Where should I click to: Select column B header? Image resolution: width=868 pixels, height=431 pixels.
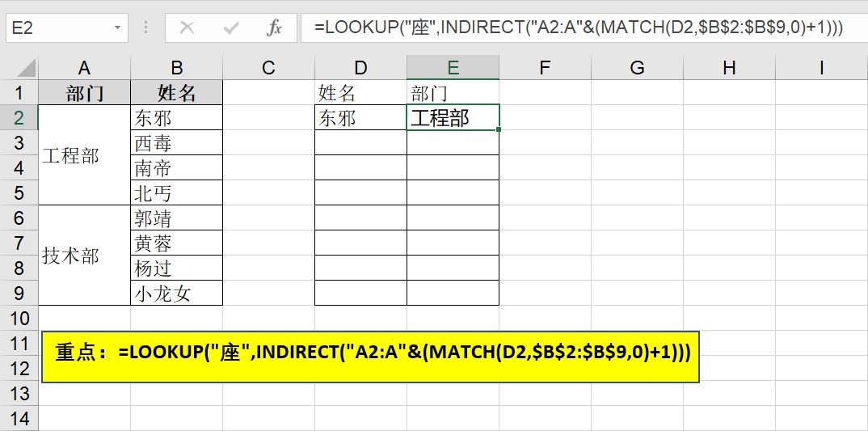(176, 68)
